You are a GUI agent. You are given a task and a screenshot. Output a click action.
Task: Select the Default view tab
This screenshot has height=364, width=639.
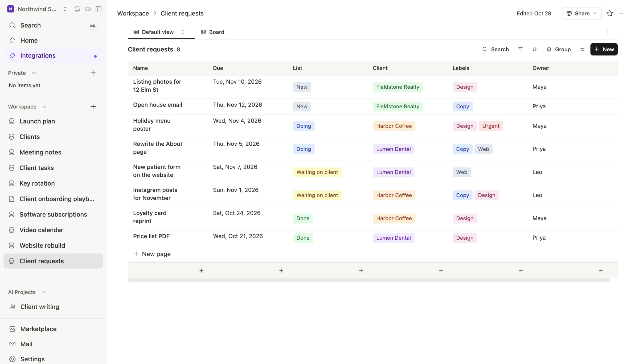154,32
